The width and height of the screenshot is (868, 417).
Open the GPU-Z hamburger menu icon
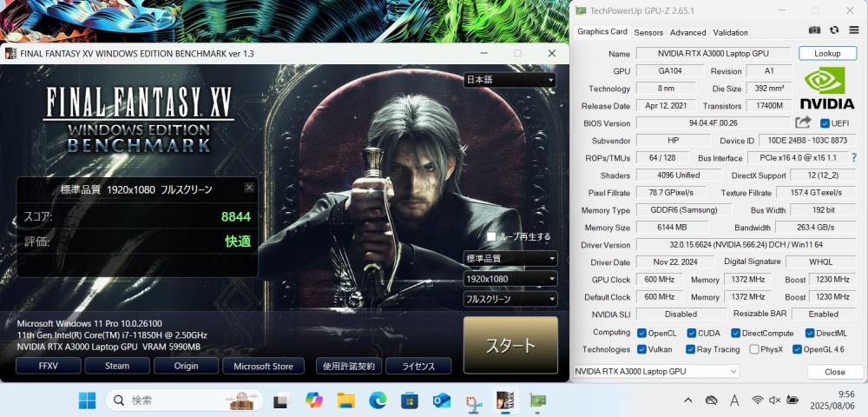(854, 30)
